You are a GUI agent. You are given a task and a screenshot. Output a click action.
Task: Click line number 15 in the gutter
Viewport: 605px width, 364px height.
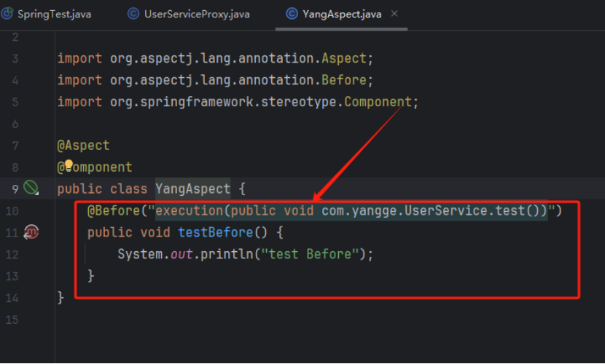[12, 320]
